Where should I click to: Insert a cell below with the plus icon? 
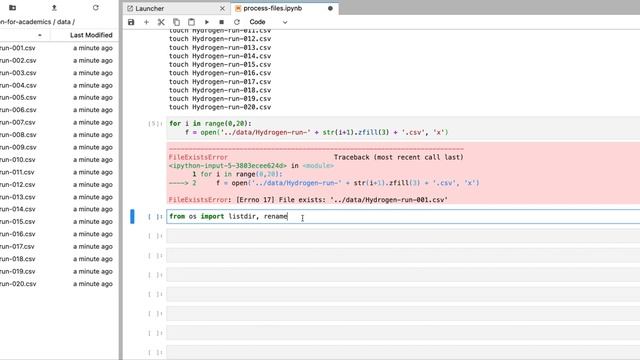pyautogui.click(x=146, y=22)
